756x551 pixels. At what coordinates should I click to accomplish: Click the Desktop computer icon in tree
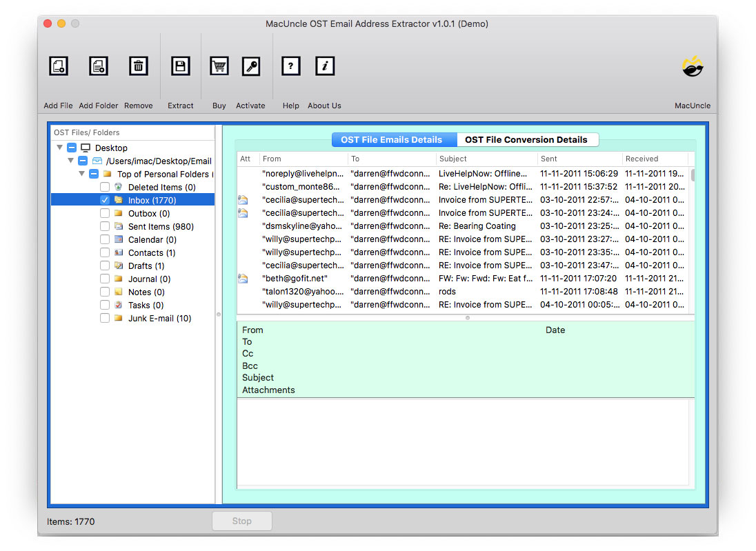click(86, 148)
